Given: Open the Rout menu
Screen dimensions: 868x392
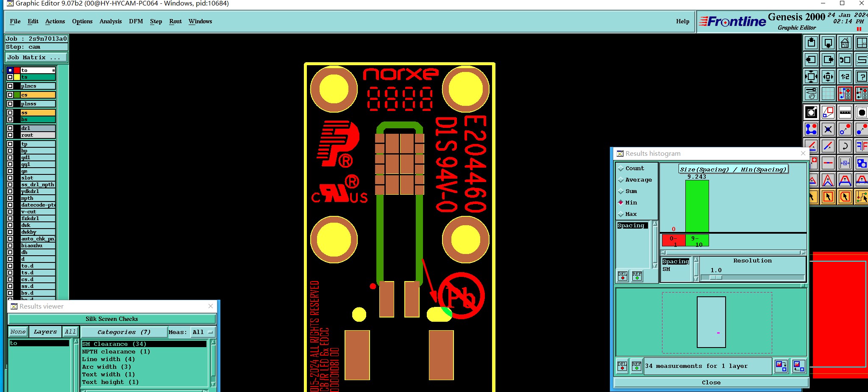Looking at the screenshot, I should tap(175, 22).
